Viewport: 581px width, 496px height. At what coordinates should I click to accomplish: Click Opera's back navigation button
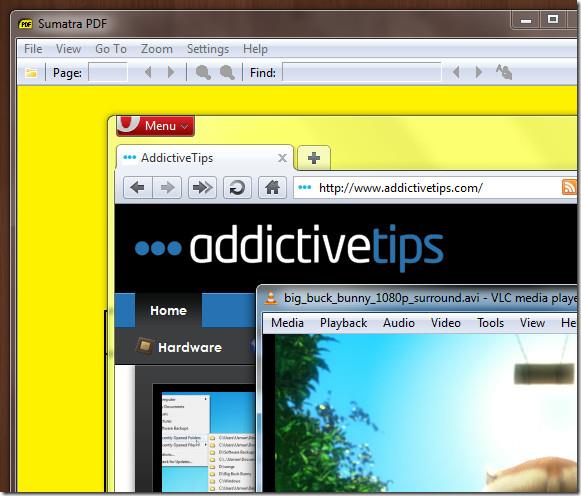(138, 188)
